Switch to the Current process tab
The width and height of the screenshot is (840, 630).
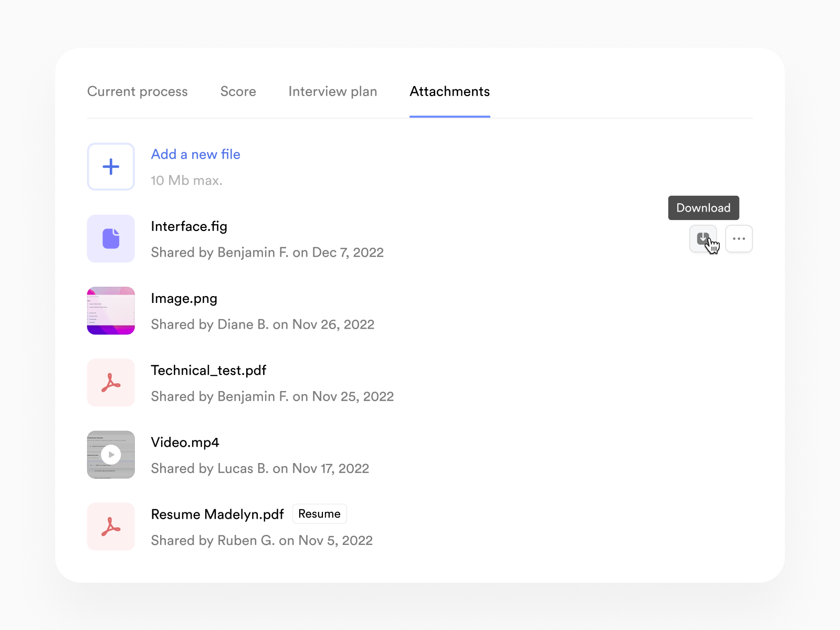[138, 91]
